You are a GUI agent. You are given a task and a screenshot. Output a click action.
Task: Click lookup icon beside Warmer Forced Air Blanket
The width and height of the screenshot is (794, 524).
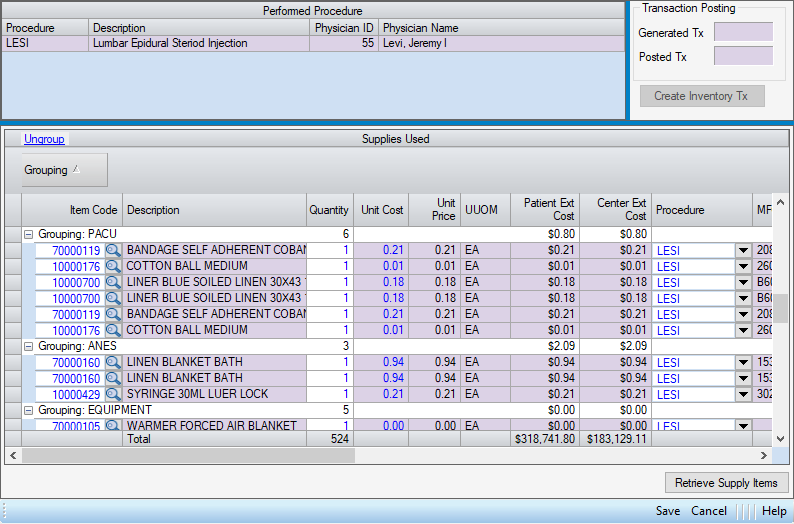[x=113, y=426]
